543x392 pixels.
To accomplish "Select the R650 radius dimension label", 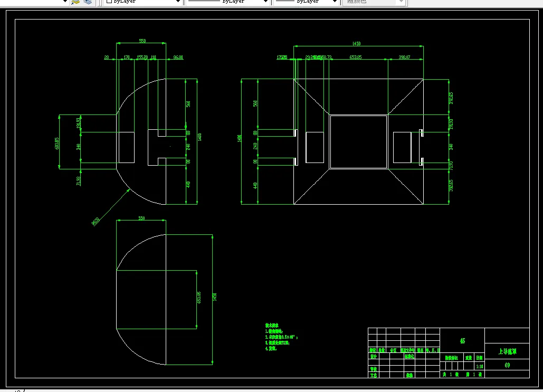I will point(96,222).
